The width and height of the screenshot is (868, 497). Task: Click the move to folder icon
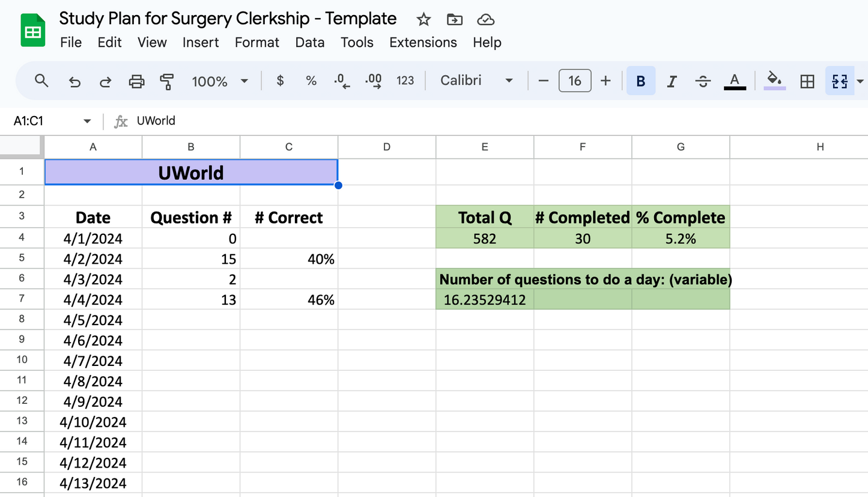tap(455, 20)
